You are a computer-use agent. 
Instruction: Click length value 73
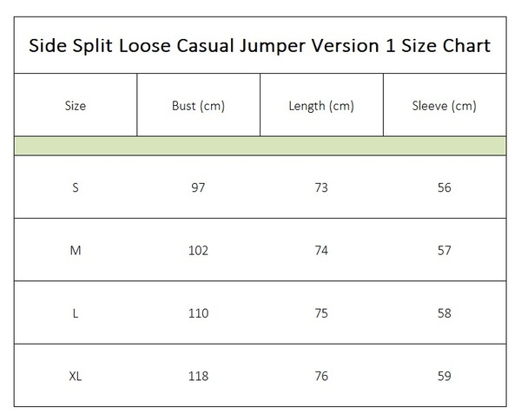pyautogui.click(x=321, y=187)
